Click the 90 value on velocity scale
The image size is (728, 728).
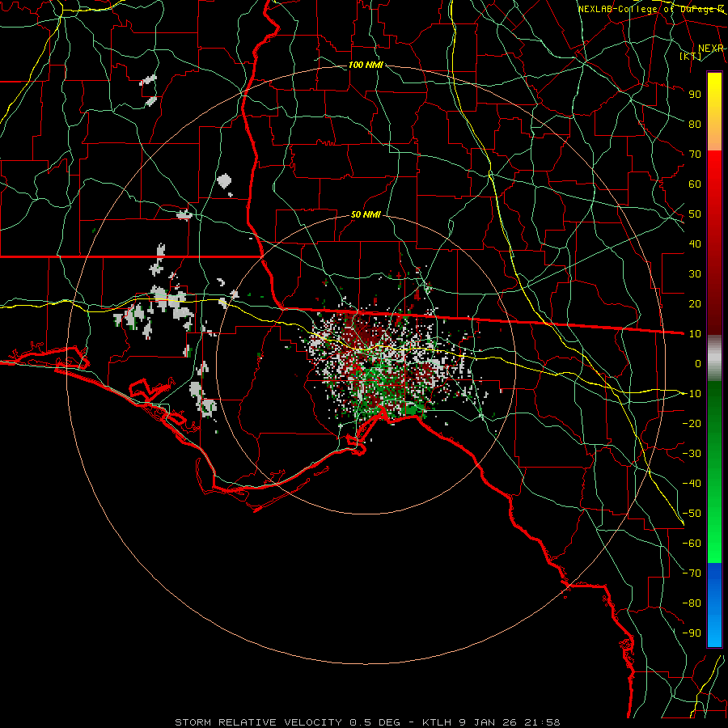click(695, 95)
